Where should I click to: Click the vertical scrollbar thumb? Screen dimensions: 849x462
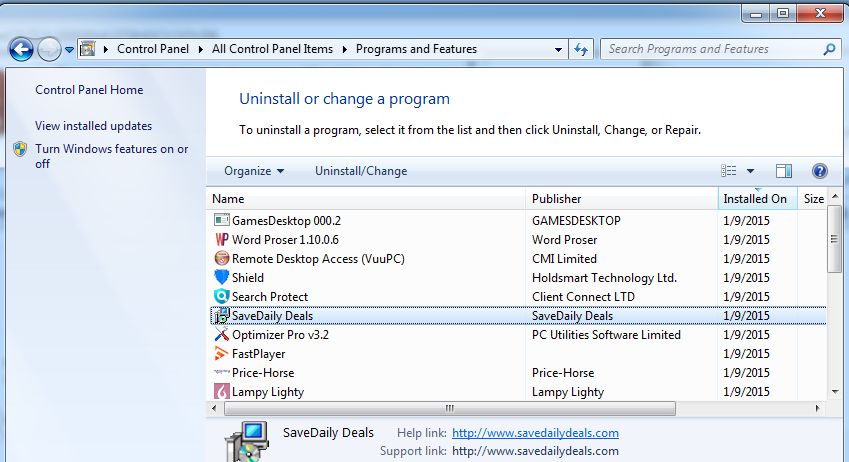tap(834, 238)
